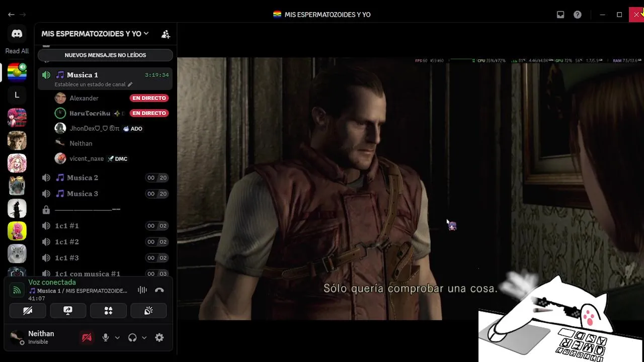Click the pencil icon beside channel status
Viewport: 644px width, 362px height.
tap(130, 84)
